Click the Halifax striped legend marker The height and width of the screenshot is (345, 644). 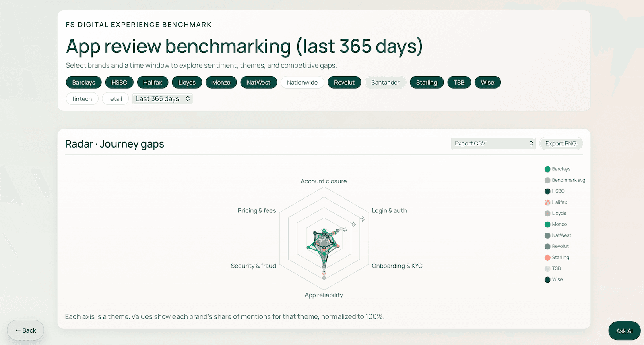point(547,202)
